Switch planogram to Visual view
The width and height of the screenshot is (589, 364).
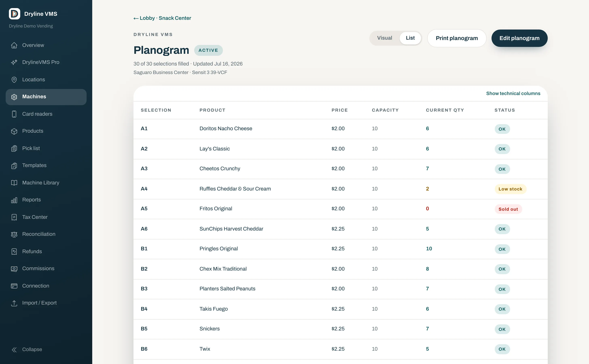coord(384,38)
